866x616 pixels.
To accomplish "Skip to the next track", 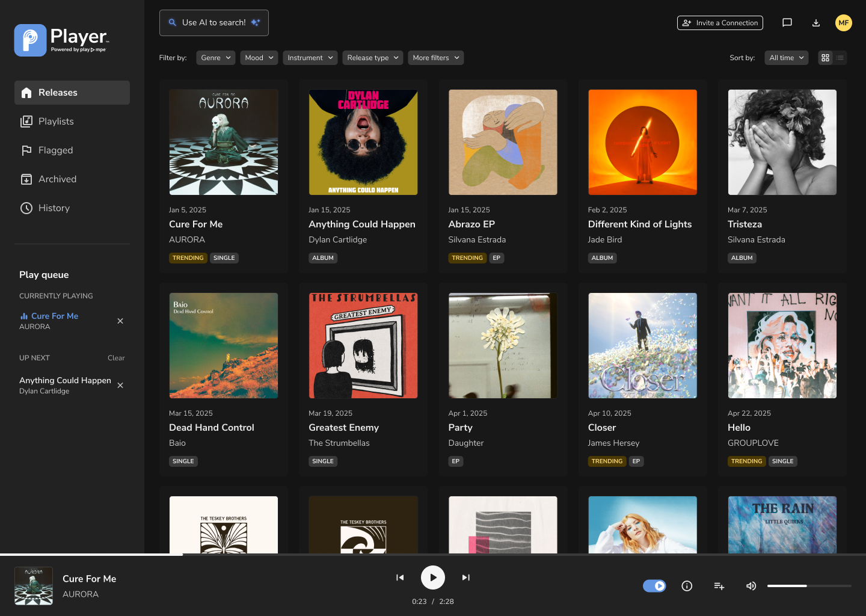I will point(465,577).
